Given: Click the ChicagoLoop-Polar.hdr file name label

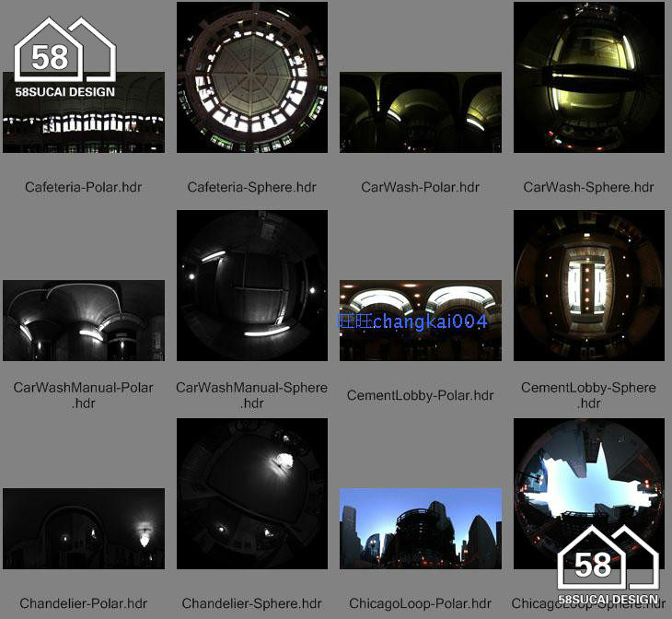Looking at the screenshot, I should 421,603.
